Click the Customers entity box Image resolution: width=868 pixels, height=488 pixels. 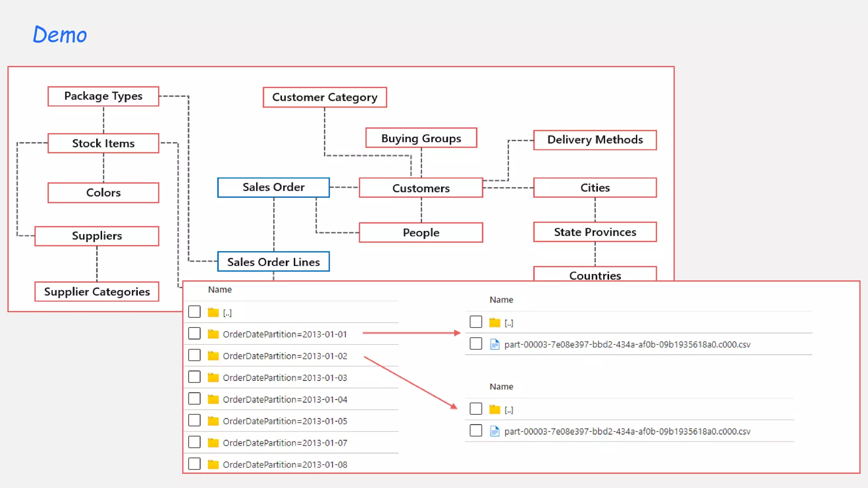[421, 188]
